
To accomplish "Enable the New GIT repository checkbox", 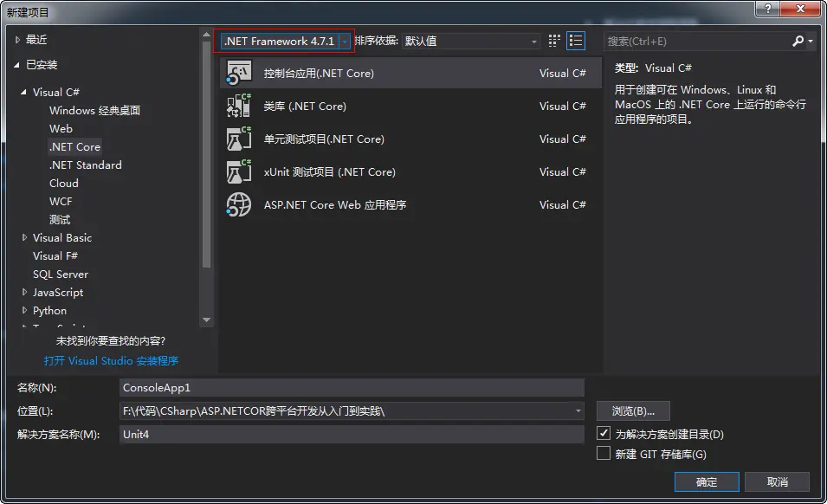I will coord(604,454).
